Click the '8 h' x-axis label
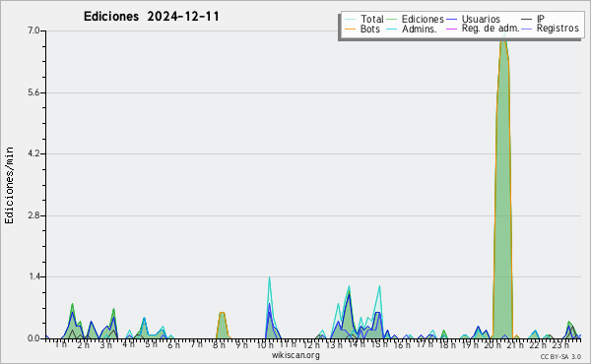Viewport: 591px width, 364px height. 219,345
